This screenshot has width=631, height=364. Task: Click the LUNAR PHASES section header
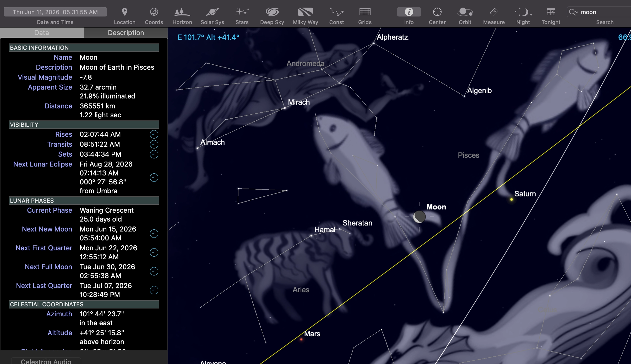[x=84, y=201]
